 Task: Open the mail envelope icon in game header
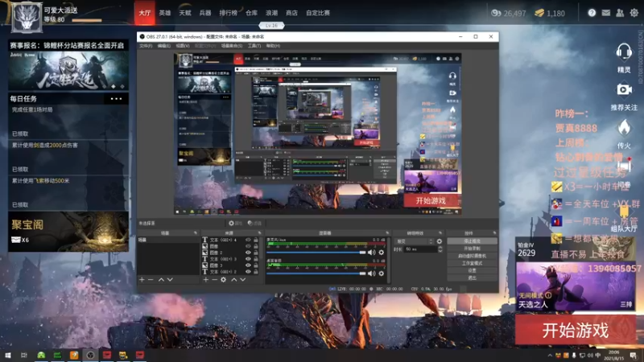tap(606, 13)
